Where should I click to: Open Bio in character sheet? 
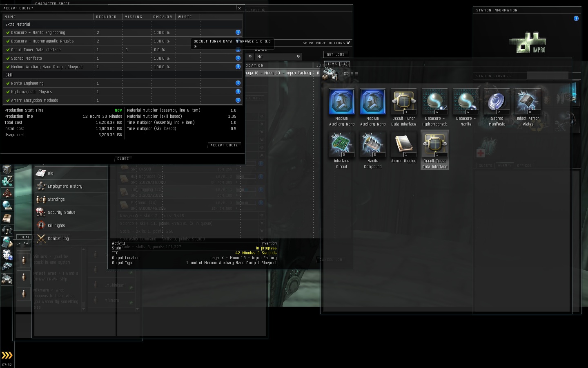(x=71, y=173)
